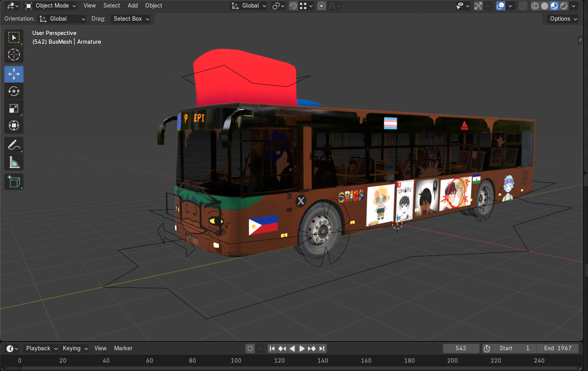Open the Object Mode dropdown

(51, 6)
